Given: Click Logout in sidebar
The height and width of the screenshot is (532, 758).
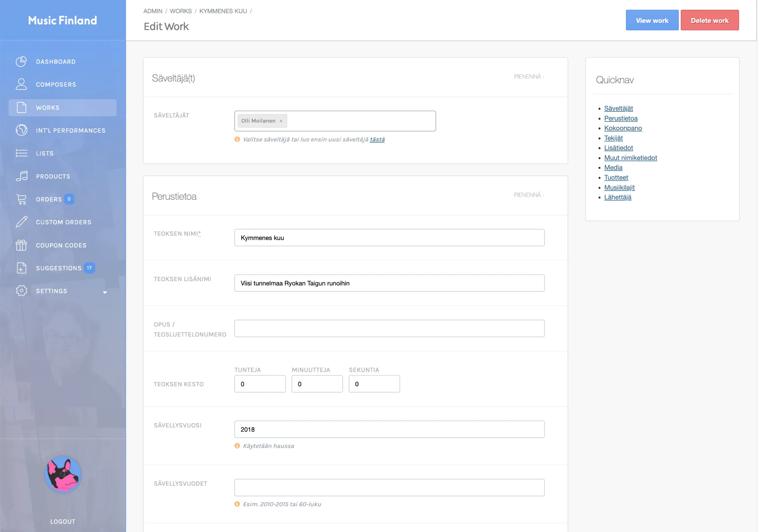Looking at the screenshot, I should (63, 521).
